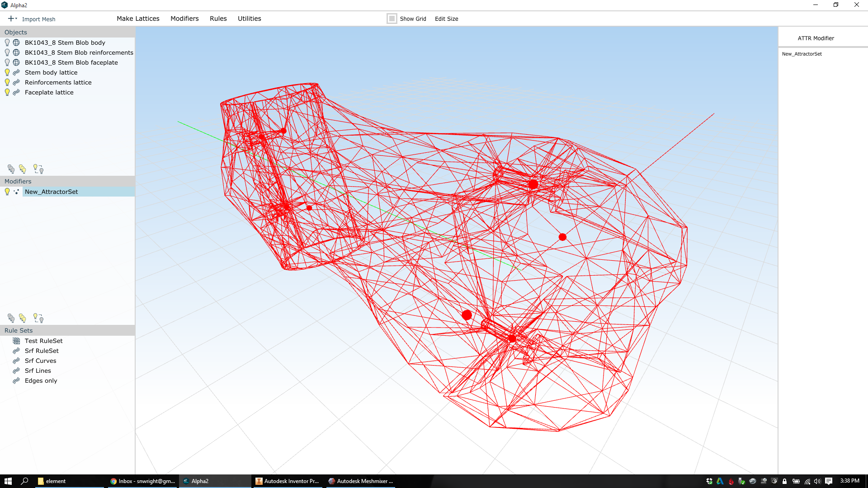Click the lightbulb icon next to Stem body lattice
The width and height of the screenshot is (868, 488).
[x=7, y=72]
